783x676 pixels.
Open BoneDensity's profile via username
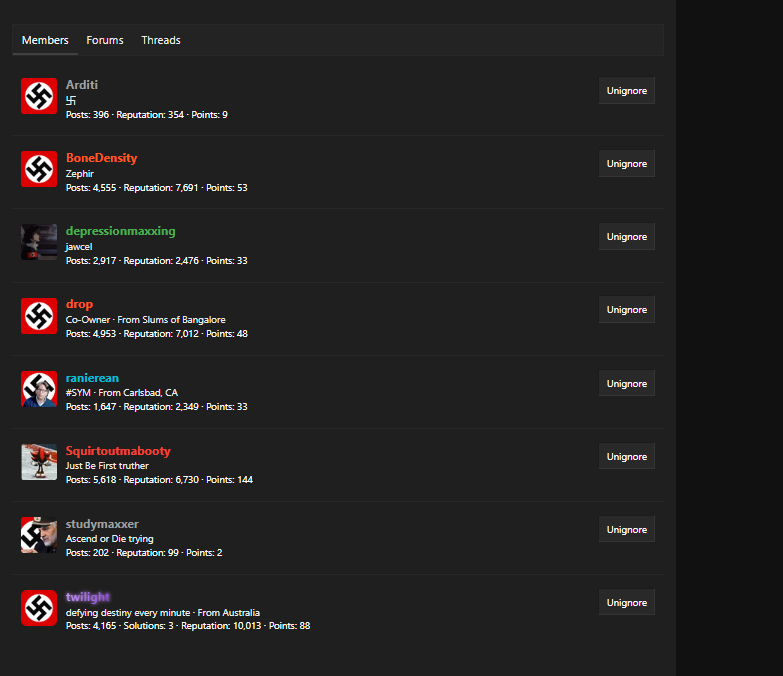[101, 158]
